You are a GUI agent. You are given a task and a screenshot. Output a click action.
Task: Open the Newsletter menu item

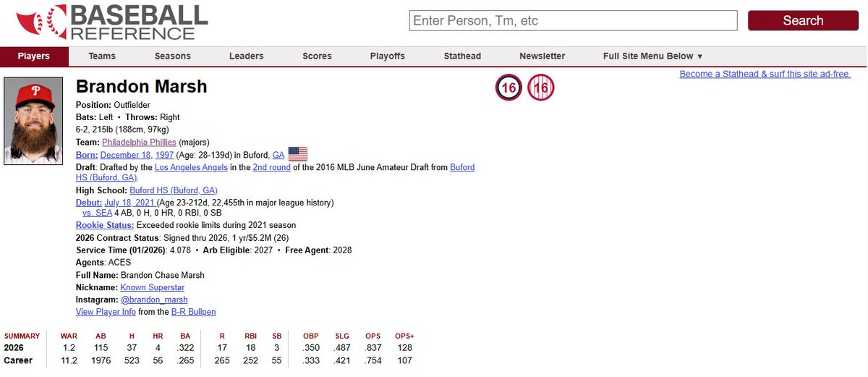[x=542, y=56]
